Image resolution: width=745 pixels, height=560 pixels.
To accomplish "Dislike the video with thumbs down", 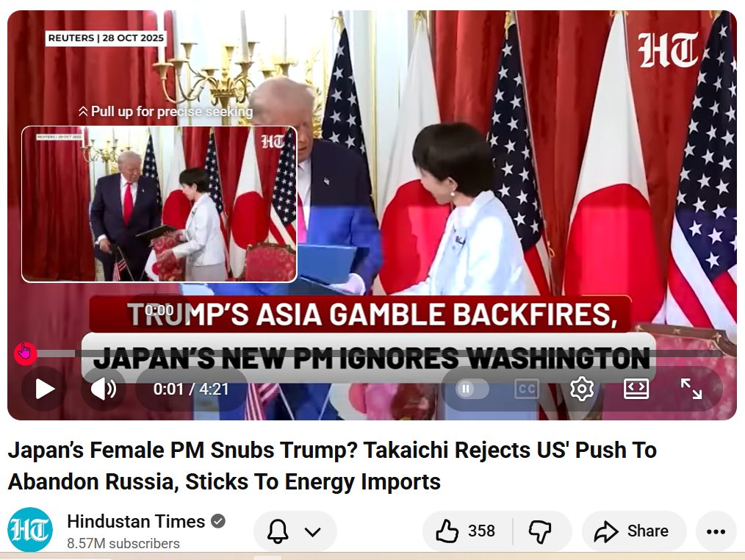I will pyautogui.click(x=541, y=531).
